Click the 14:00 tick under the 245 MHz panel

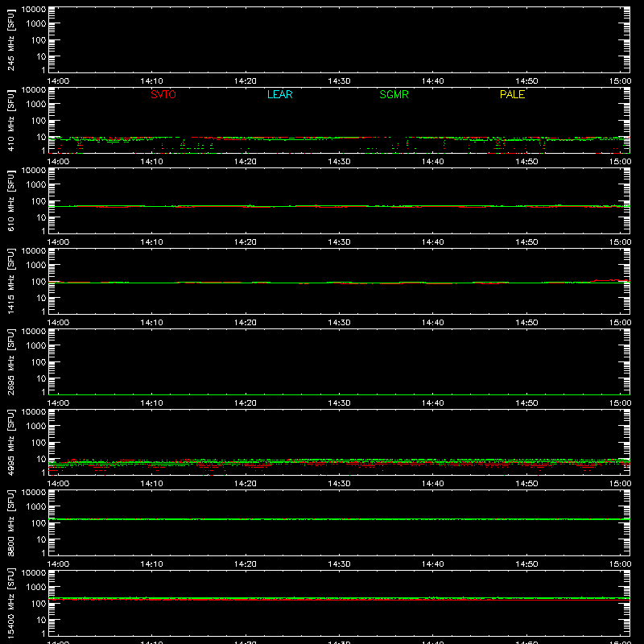[x=58, y=81]
